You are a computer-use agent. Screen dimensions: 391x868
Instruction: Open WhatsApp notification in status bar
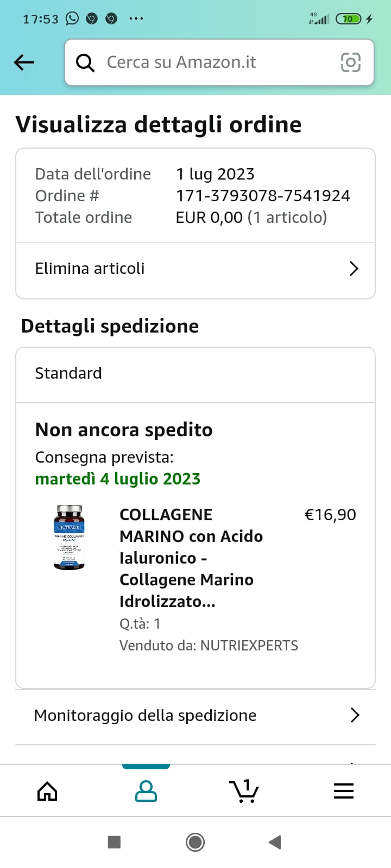(x=72, y=19)
